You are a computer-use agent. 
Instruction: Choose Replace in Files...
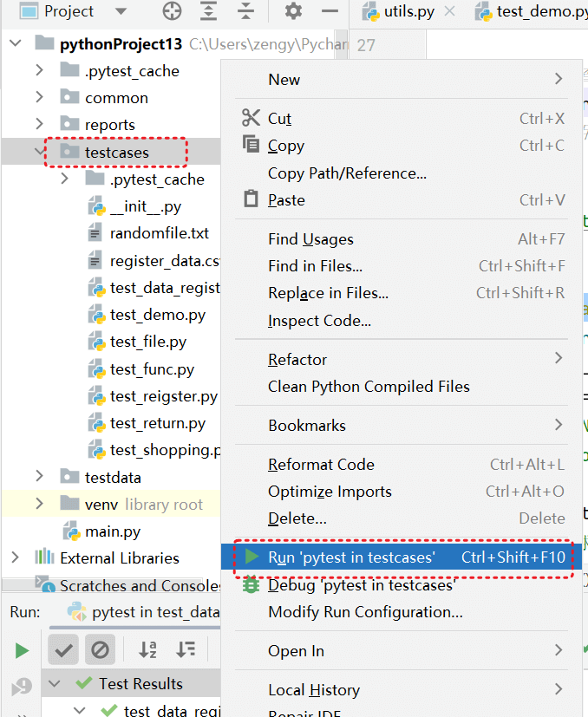[x=402, y=293]
